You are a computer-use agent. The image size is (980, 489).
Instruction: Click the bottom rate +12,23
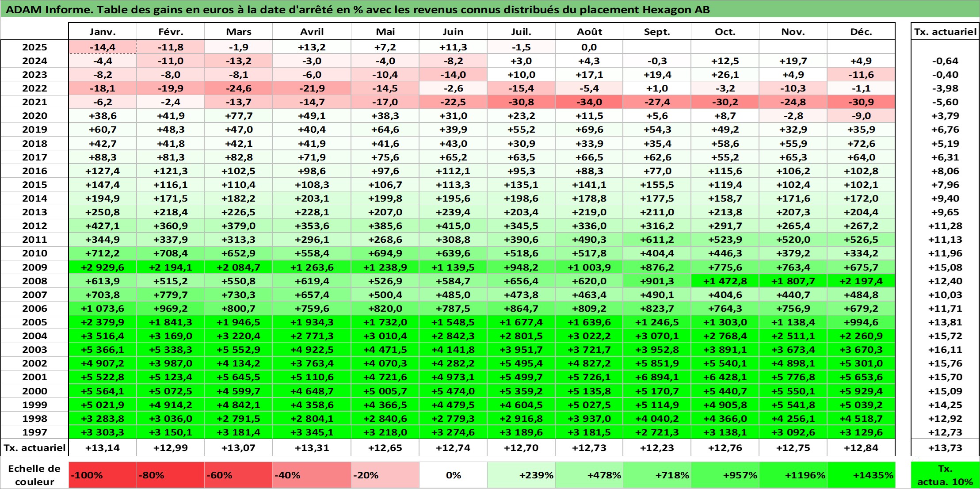(x=657, y=447)
